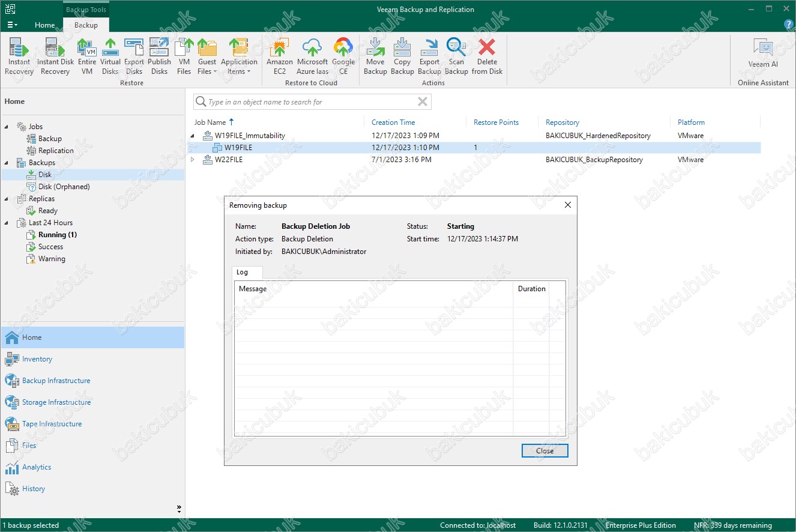Open Inventory navigation view

(92, 359)
